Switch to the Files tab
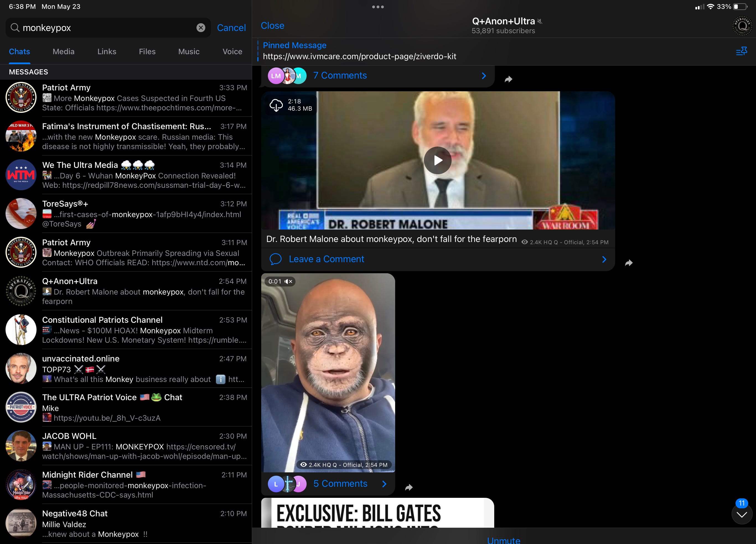Screen dimensions: 756x544 coord(147,52)
